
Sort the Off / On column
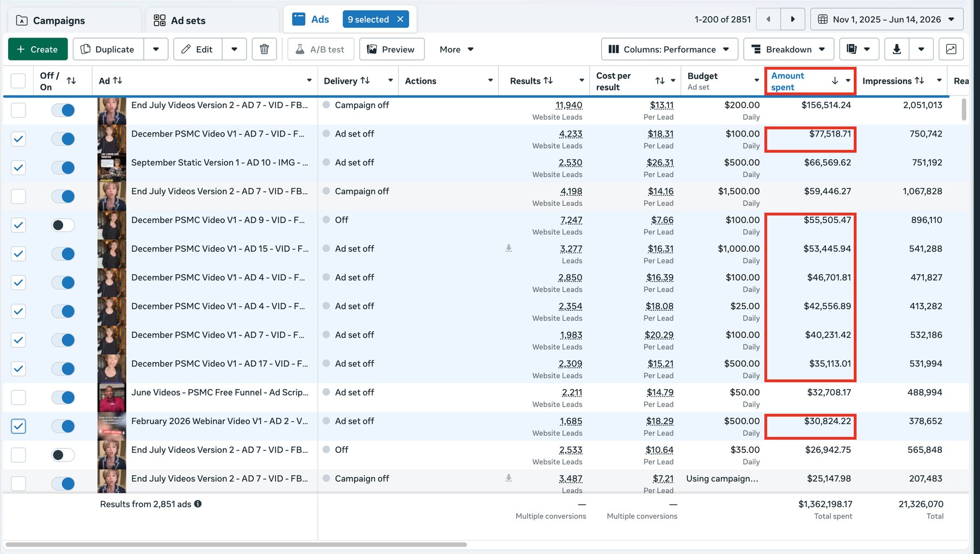pyautogui.click(x=71, y=81)
